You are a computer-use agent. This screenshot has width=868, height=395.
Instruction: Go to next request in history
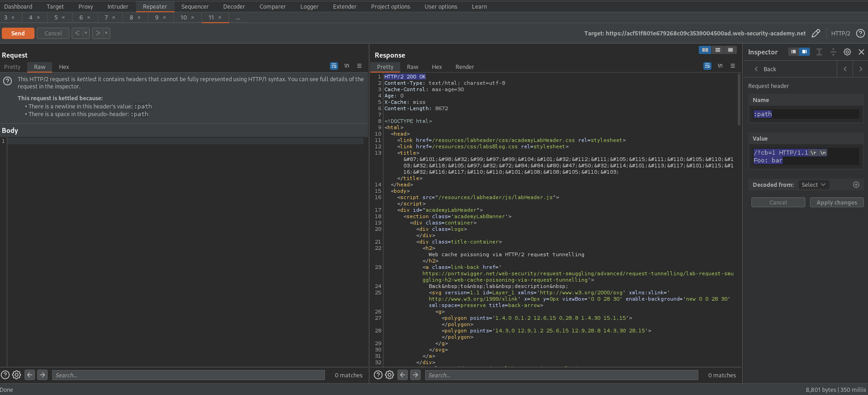click(x=98, y=33)
